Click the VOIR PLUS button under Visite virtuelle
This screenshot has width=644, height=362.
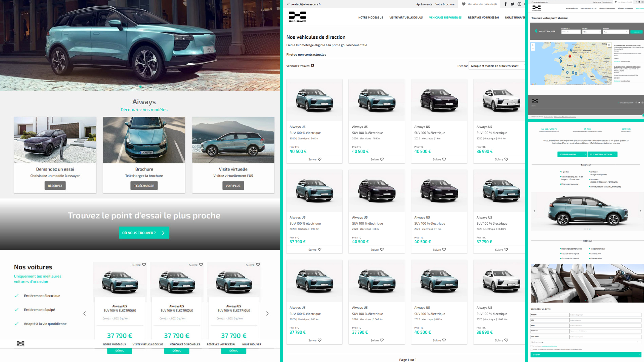point(233,186)
